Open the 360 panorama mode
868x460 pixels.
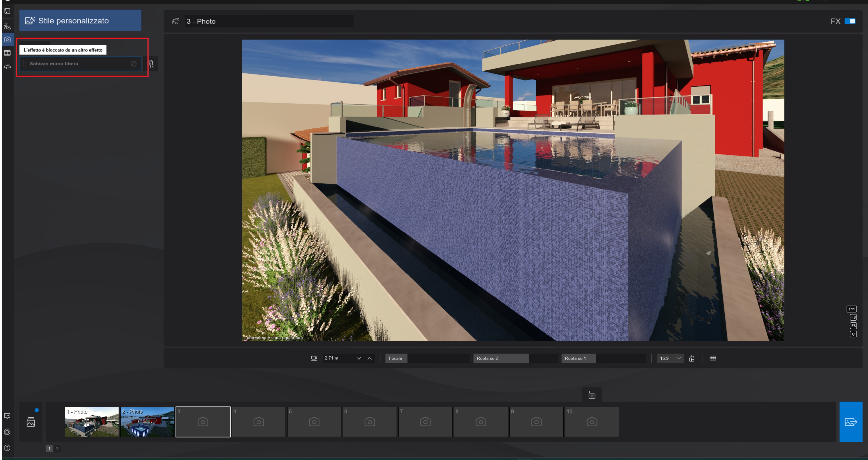pyautogui.click(x=7, y=66)
